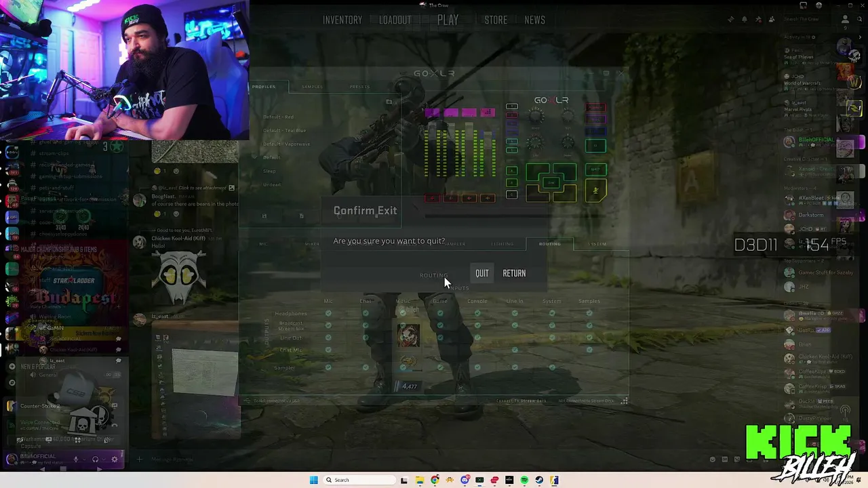
Task: Open Steam from taskbar
Action: (x=539, y=480)
